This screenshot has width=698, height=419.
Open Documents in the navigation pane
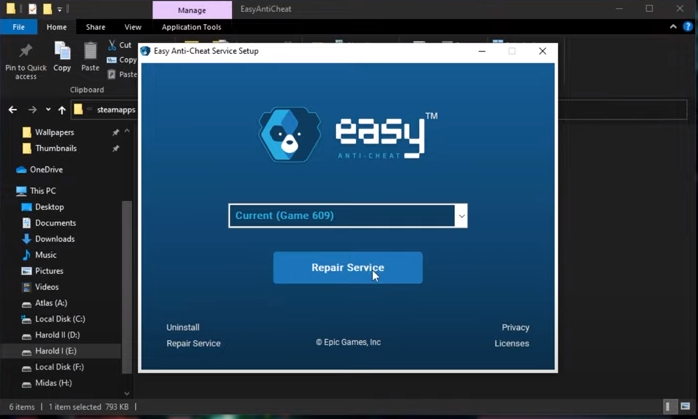click(x=56, y=223)
